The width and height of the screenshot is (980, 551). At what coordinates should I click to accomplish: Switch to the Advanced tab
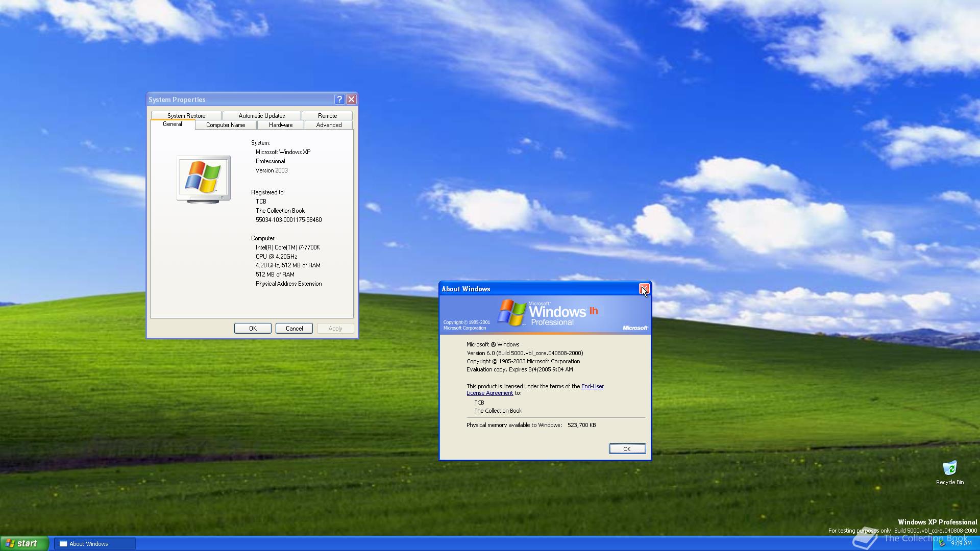(329, 125)
